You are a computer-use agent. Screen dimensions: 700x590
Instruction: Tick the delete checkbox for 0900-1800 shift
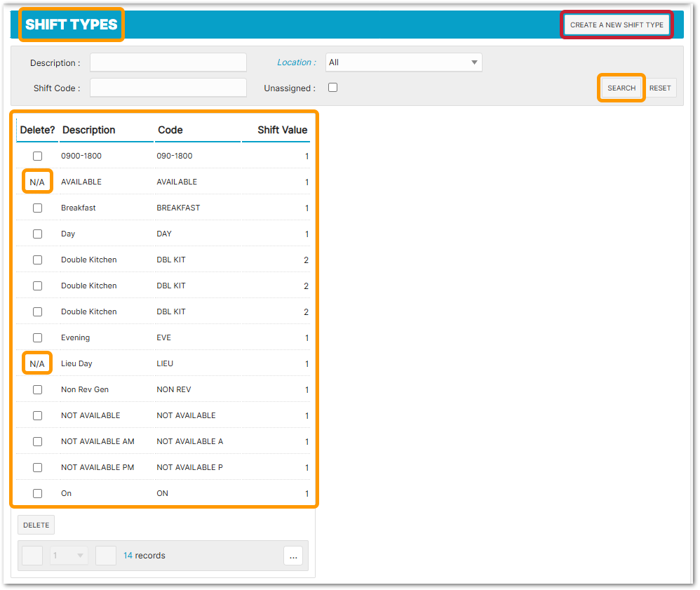[x=38, y=156]
